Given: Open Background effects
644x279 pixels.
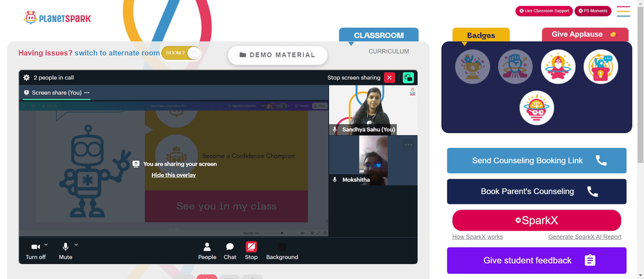Looking at the screenshot, I should [x=282, y=251].
